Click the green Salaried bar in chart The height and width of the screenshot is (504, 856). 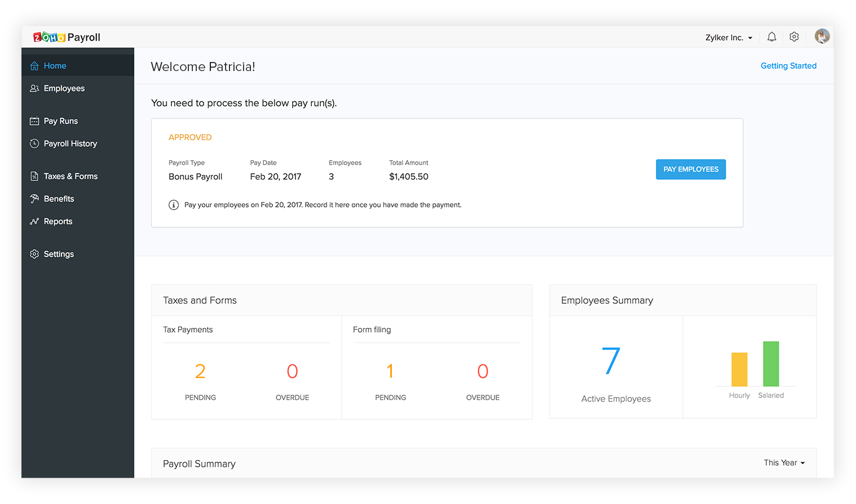[x=771, y=364]
